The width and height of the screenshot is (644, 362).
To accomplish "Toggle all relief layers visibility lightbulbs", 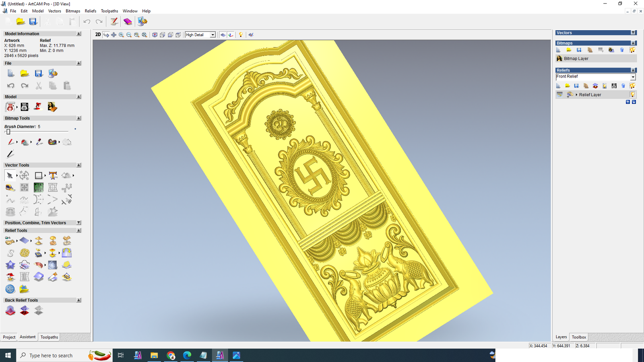I will pos(632,86).
